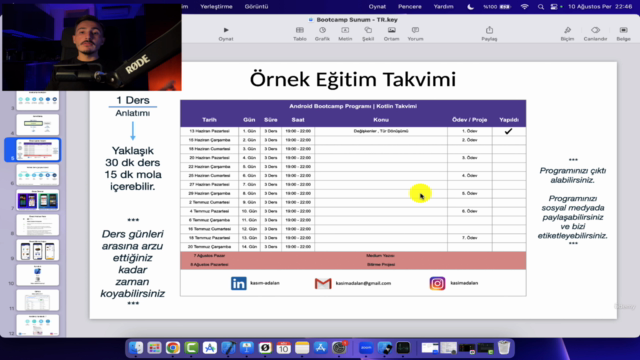Select slide 7 thumbnail in the navigator

[38, 200]
